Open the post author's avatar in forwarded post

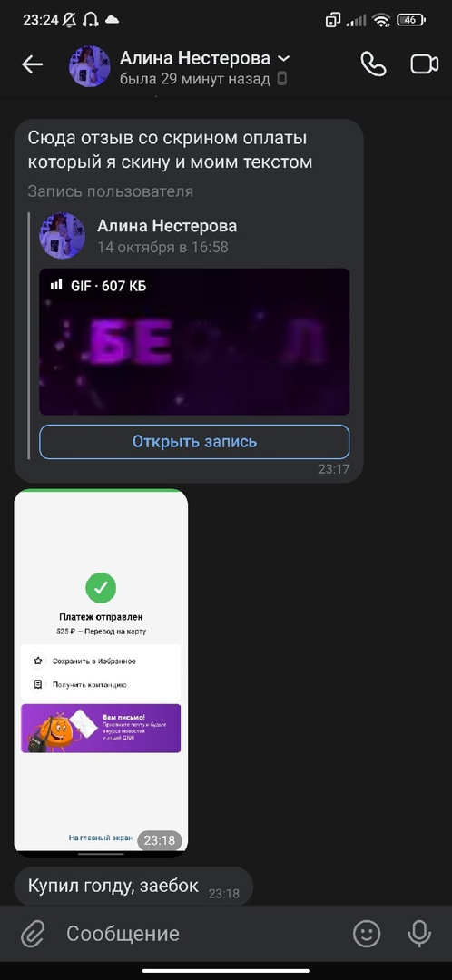(62, 236)
